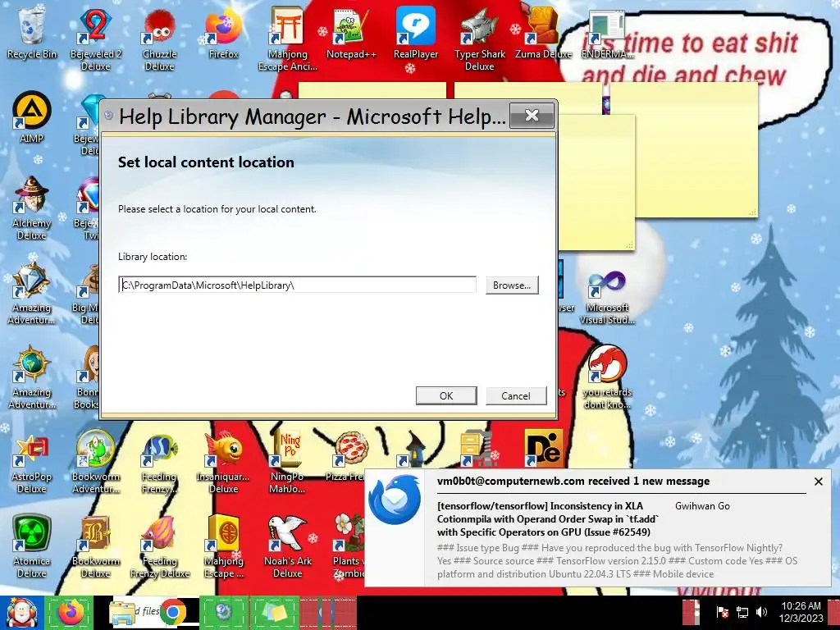Launch Feeding Frenzy 2 fish shortcut
Viewport: 840px width, 630px height.
(159, 462)
